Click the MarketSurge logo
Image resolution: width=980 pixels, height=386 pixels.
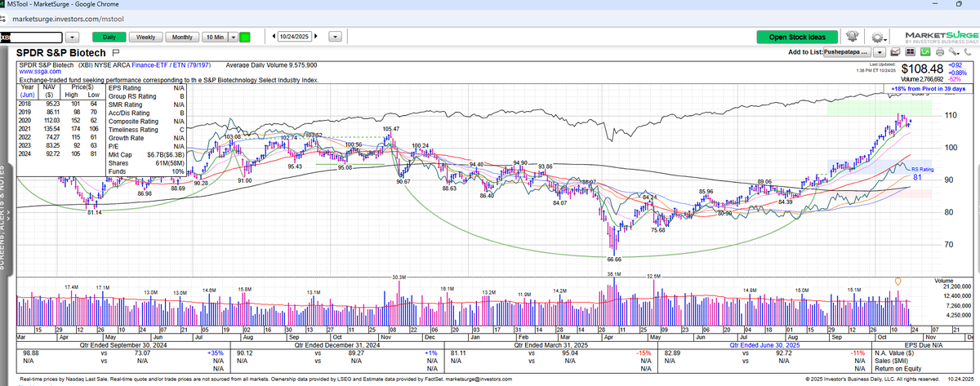tap(941, 38)
